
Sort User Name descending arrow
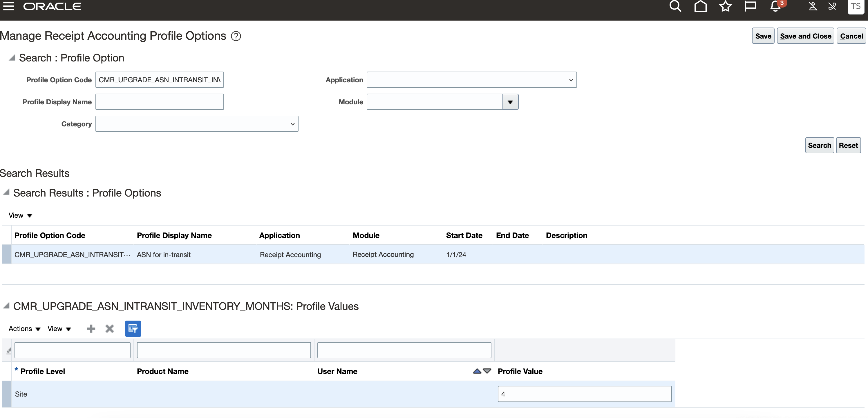pos(487,371)
